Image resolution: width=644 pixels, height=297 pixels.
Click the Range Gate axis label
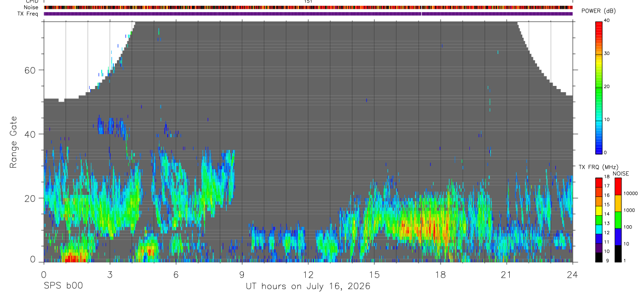coord(13,143)
